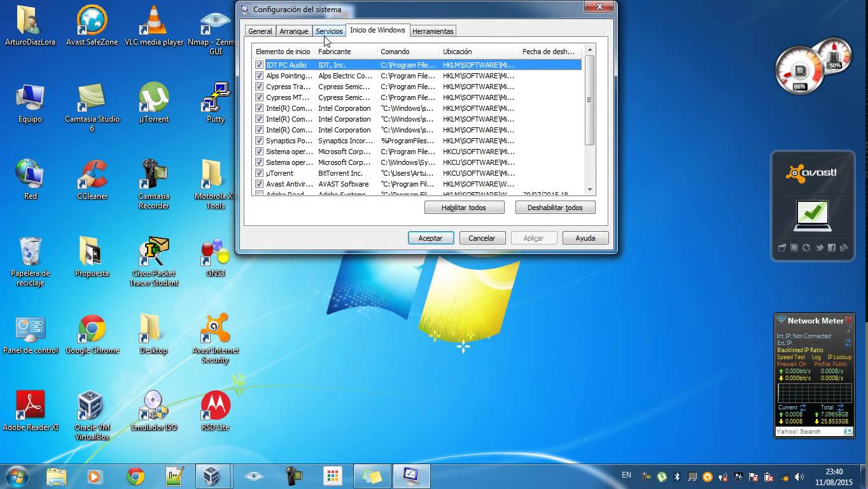Toggle the Cypress MT... startup checkbox
Screen dimensions: 868x489
click(x=259, y=97)
